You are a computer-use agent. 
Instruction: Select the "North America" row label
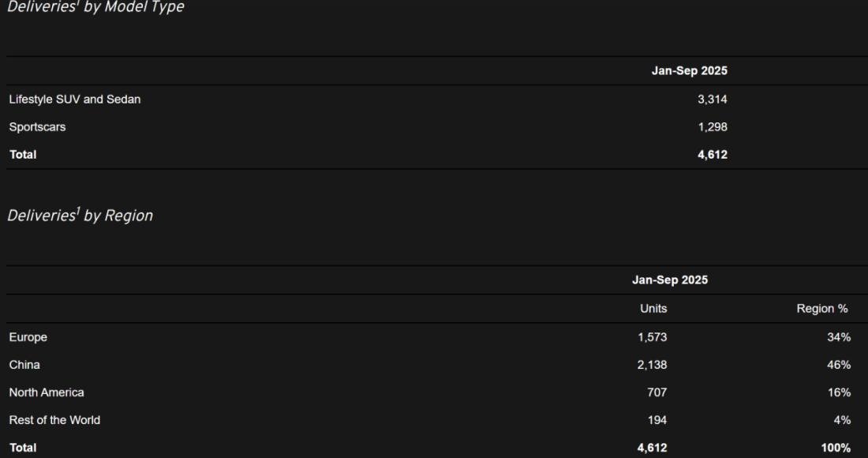47,392
